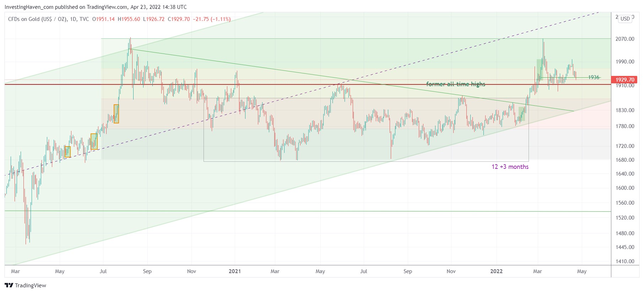This screenshot has height=293, width=644.
Task: Click the 2070.00 price axis label
Action: point(624,39)
